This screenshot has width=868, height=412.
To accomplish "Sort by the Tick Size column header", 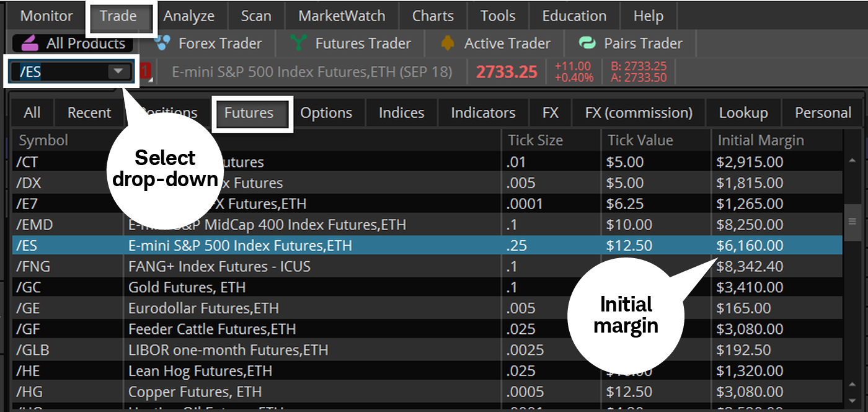I will [x=536, y=140].
